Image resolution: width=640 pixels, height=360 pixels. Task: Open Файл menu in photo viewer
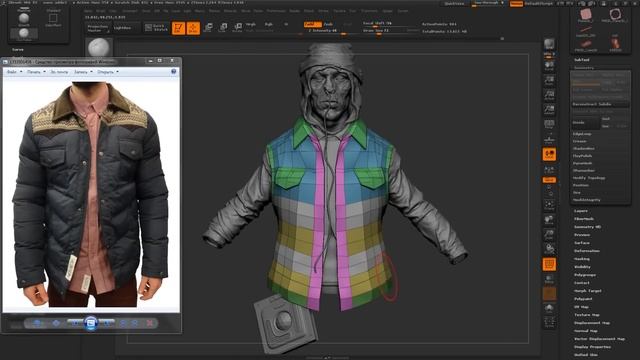pos(14,72)
